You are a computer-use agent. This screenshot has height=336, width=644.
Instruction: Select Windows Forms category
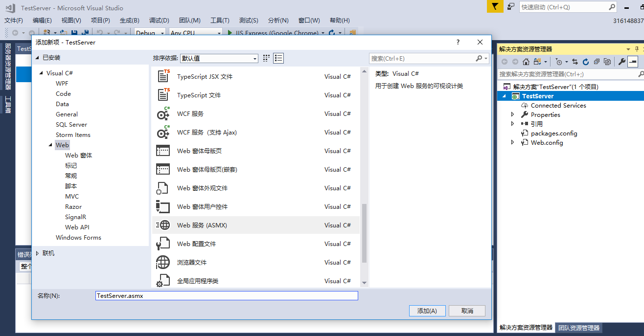click(78, 237)
